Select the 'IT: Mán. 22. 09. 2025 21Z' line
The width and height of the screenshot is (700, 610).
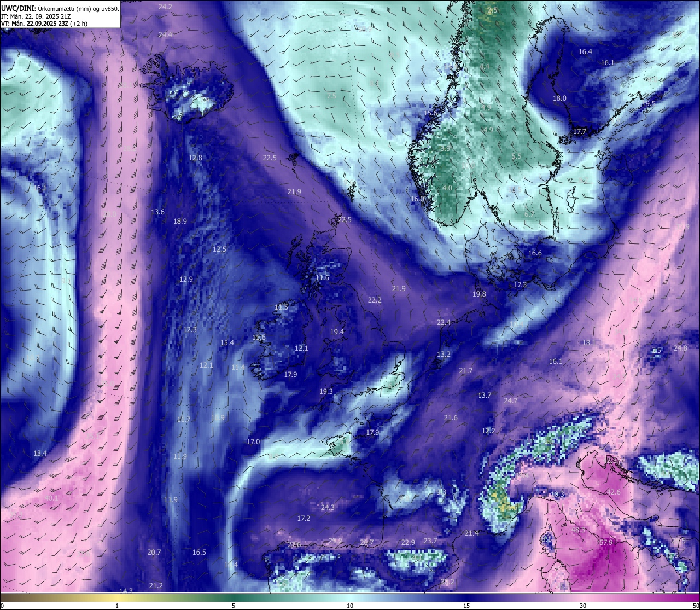(x=35, y=16)
